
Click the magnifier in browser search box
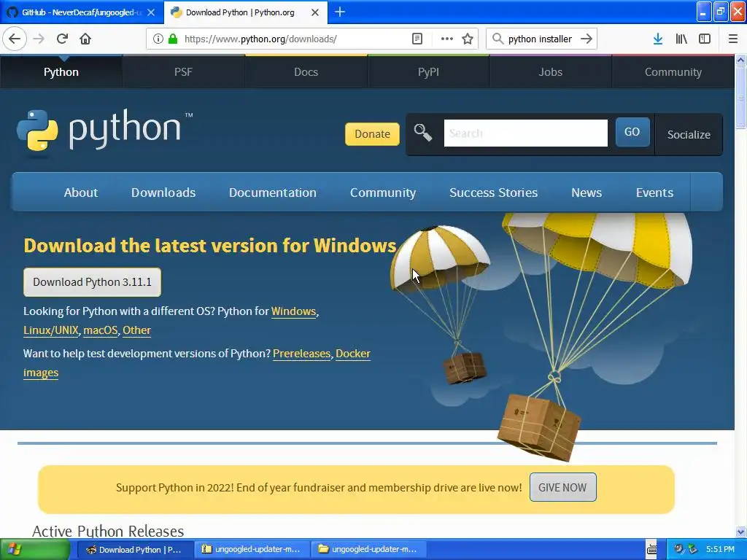pos(498,39)
